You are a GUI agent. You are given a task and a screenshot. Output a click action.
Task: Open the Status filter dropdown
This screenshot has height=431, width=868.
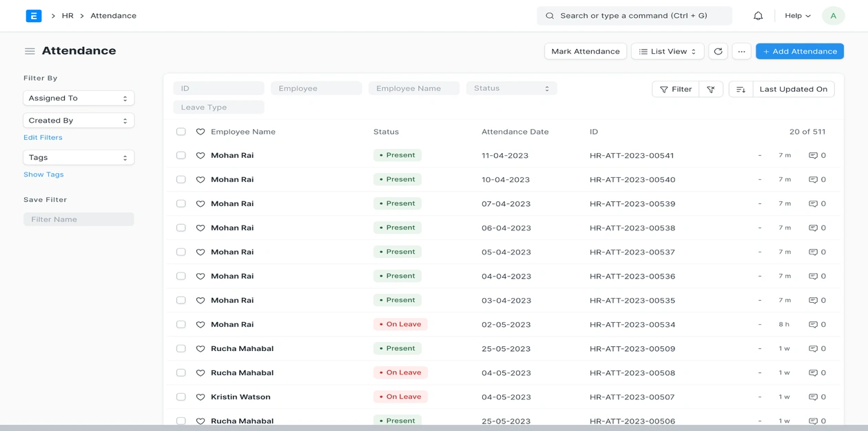(x=511, y=88)
